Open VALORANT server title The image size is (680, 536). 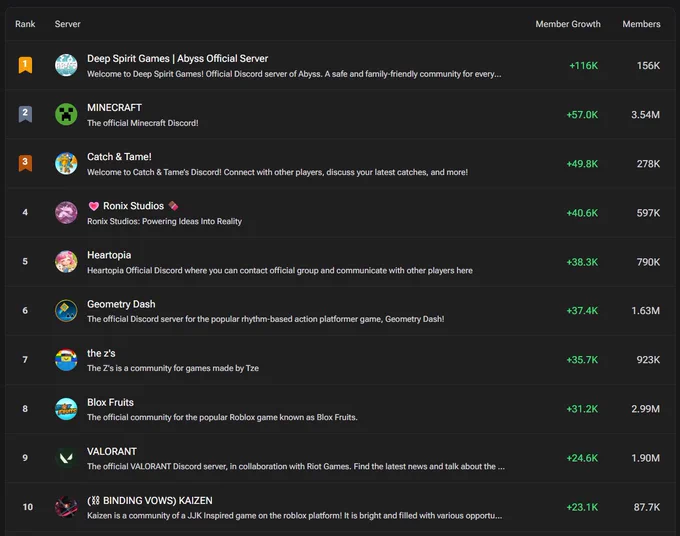(x=112, y=451)
